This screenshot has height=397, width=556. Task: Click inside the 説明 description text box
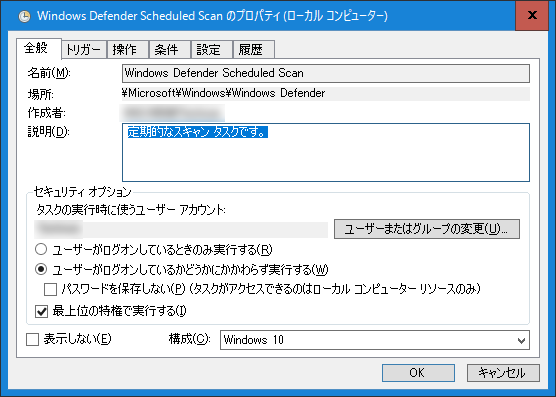coord(326,152)
